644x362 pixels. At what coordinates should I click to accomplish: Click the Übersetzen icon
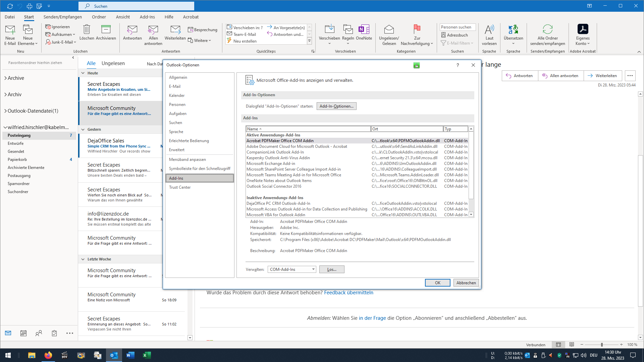(513, 29)
